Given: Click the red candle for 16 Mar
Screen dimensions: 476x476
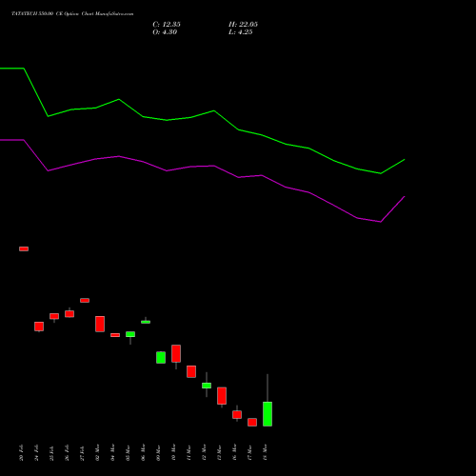Looking at the screenshot, I should tap(237, 414).
